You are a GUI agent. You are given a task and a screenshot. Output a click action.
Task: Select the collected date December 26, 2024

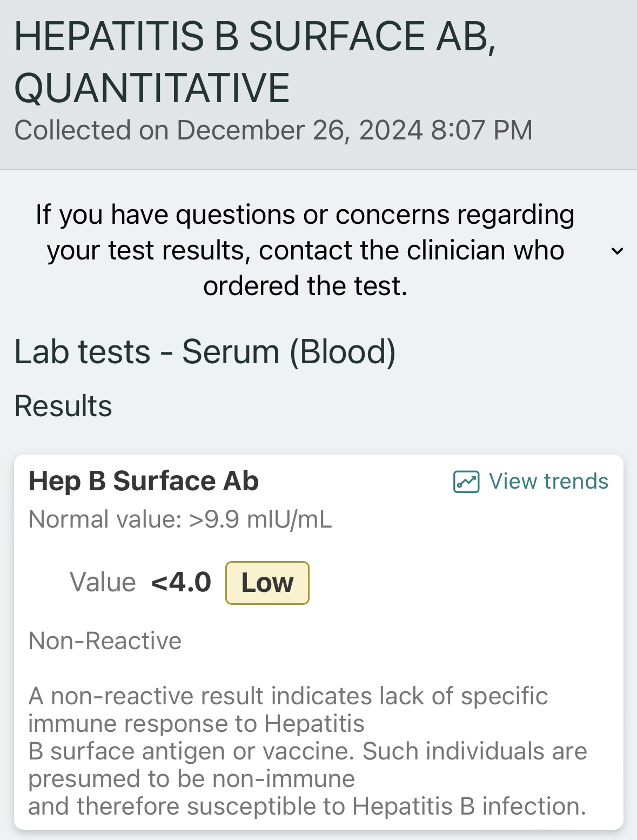pyautogui.click(x=299, y=130)
